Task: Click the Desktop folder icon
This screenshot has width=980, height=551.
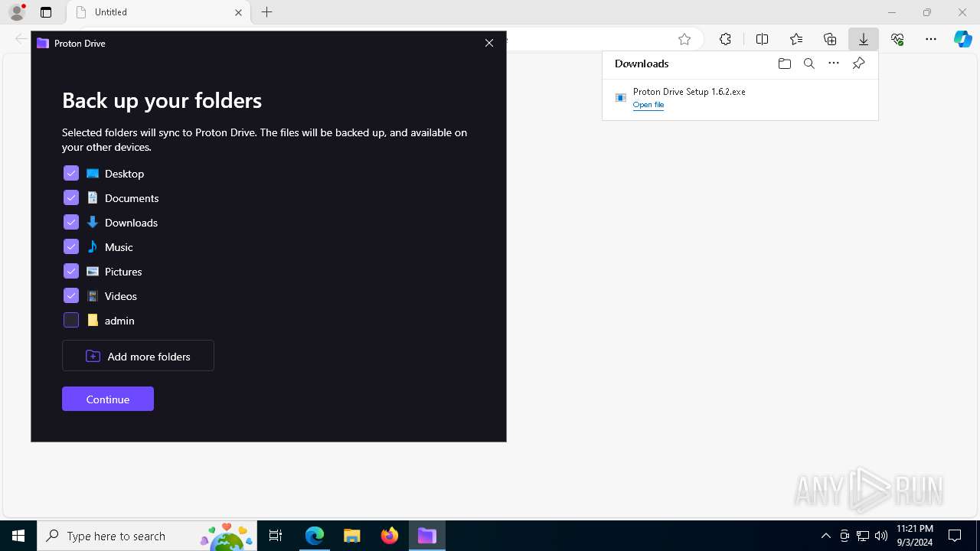Action: pyautogui.click(x=93, y=174)
